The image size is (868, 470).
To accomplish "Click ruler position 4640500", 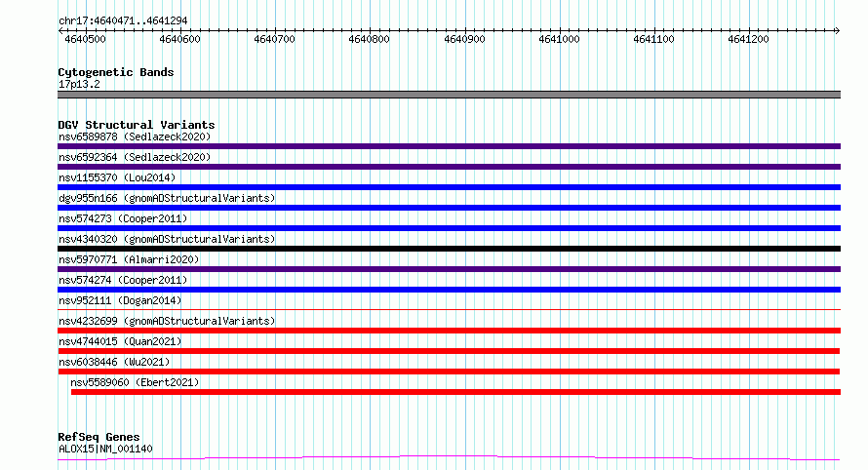I will click(x=85, y=39).
